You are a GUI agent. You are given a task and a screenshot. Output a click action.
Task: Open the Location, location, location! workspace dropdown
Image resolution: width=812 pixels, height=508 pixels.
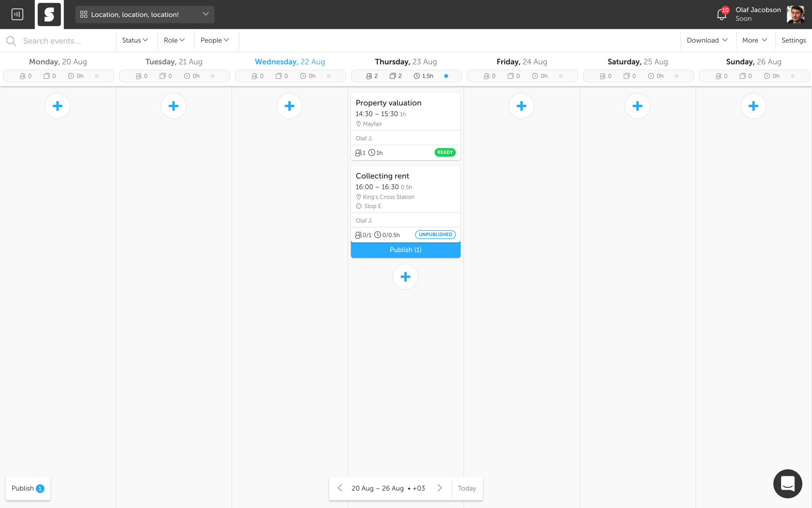pos(145,14)
